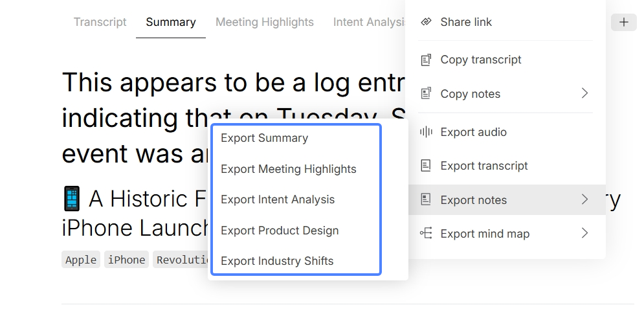Open the Meeting Highlights tab
Image resolution: width=644 pixels, height=316 pixels.
pos(265,22)
